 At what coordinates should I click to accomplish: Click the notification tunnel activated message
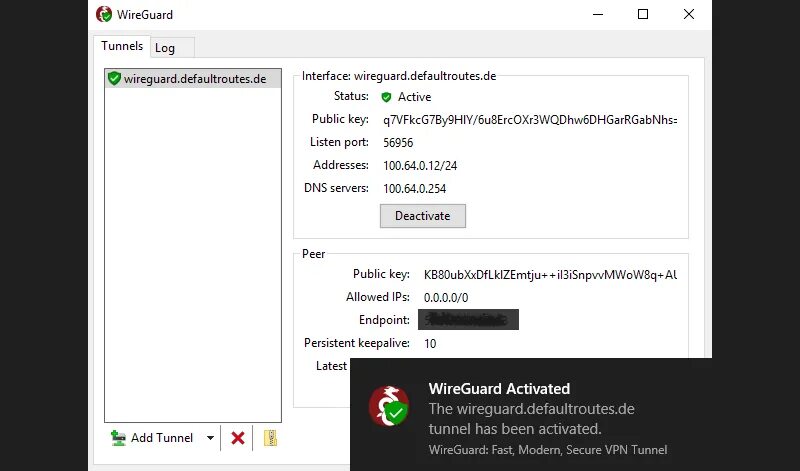(531, 419)
